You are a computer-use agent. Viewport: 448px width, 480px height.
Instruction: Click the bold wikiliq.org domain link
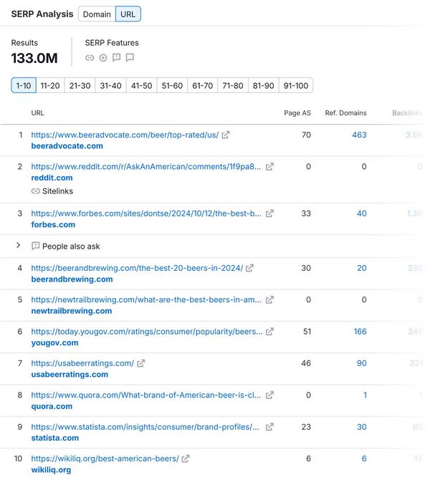(51, 470)
